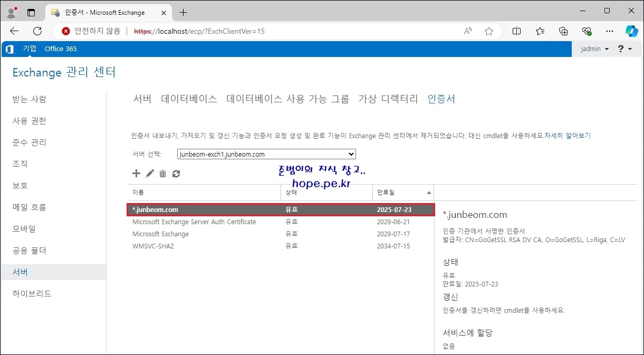
Task: Sort by the 만료일 column arrow
Action: click(429, 193)
